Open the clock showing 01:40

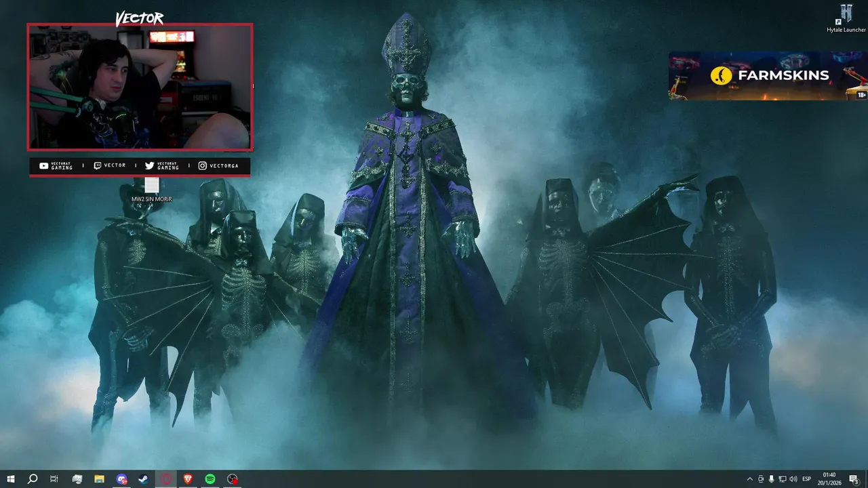(x=829, y=479)
